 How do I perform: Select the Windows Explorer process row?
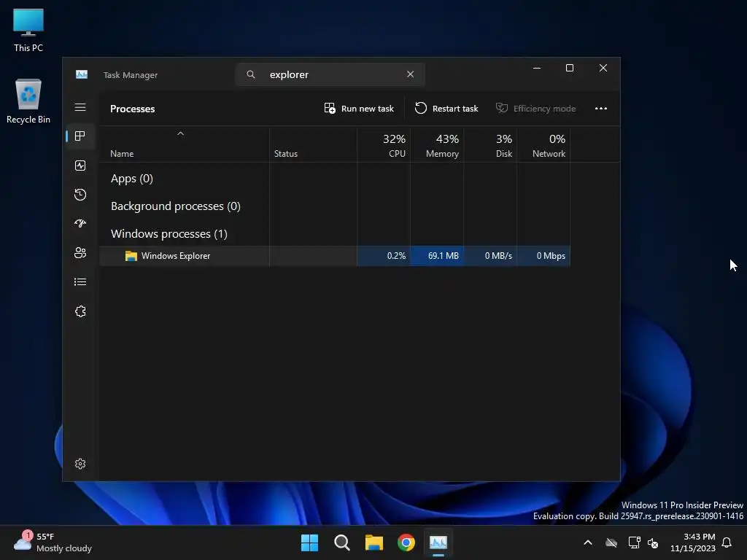point(334,256)
